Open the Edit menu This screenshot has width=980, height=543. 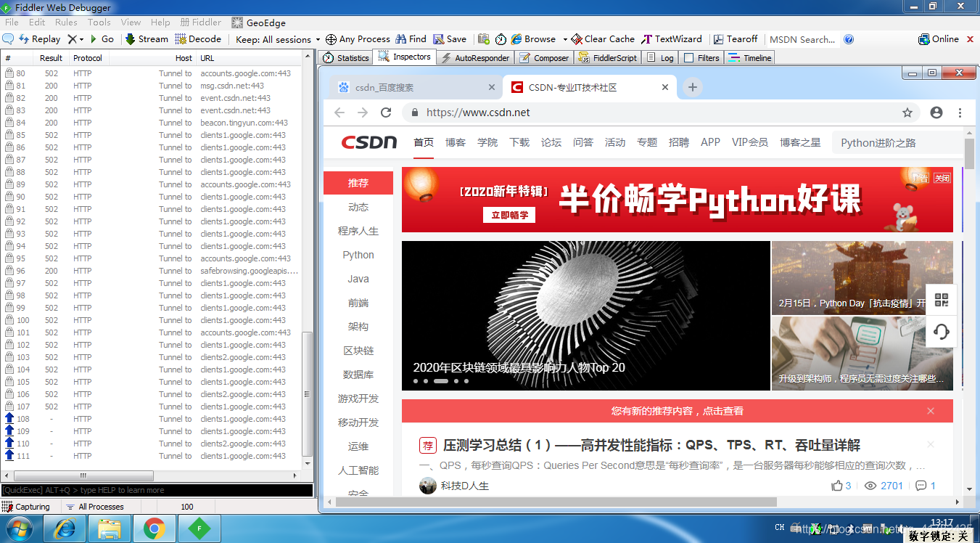[x=37, y=23]
